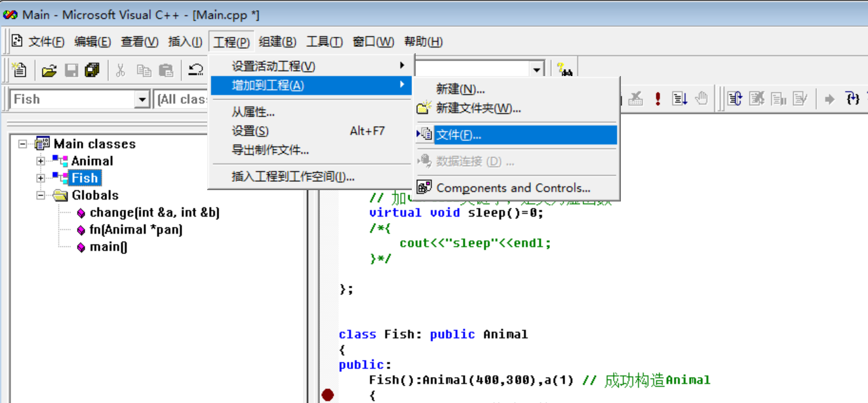Open the find combo box dropdown arrow
This screenshot has width=868, height=403.
537,70
